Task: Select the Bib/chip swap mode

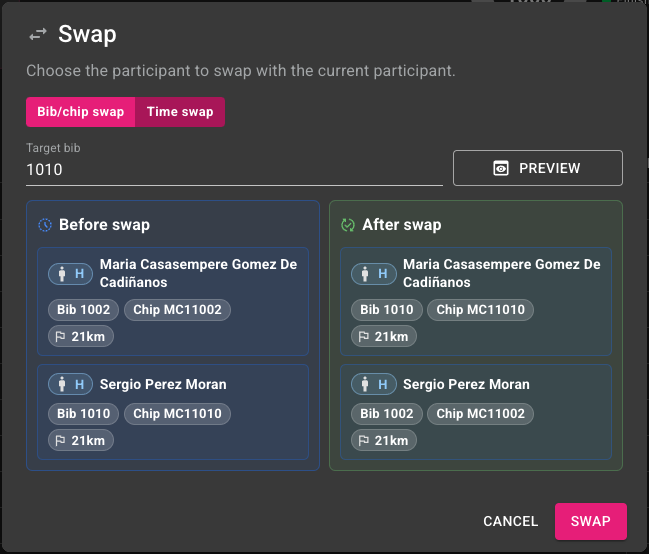Action: 81,112
